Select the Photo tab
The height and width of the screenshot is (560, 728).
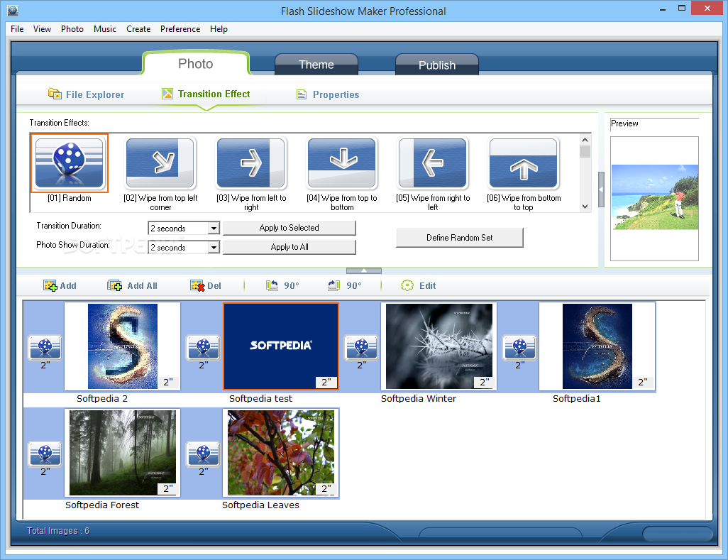(x=195, y=64)
